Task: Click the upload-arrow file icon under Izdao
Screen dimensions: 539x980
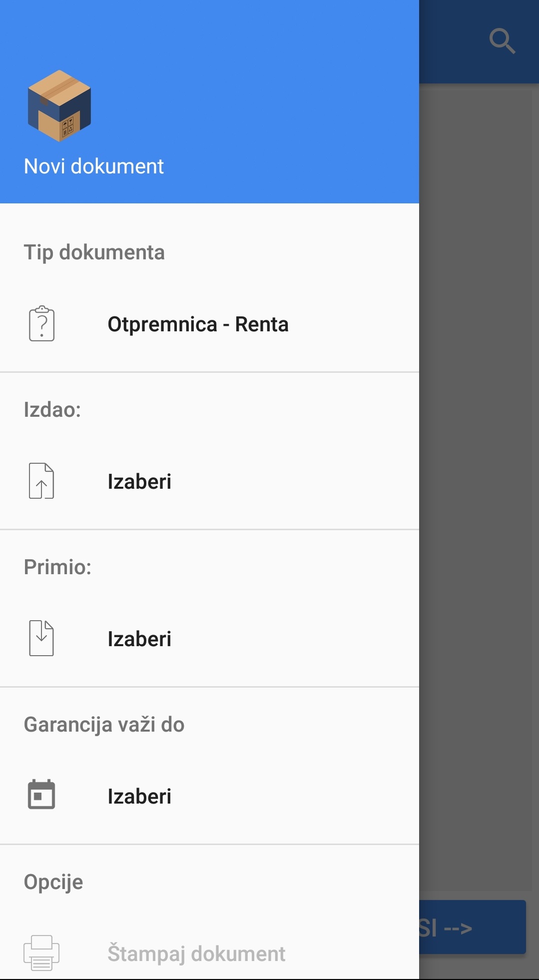Action: [x=41, y=481]
